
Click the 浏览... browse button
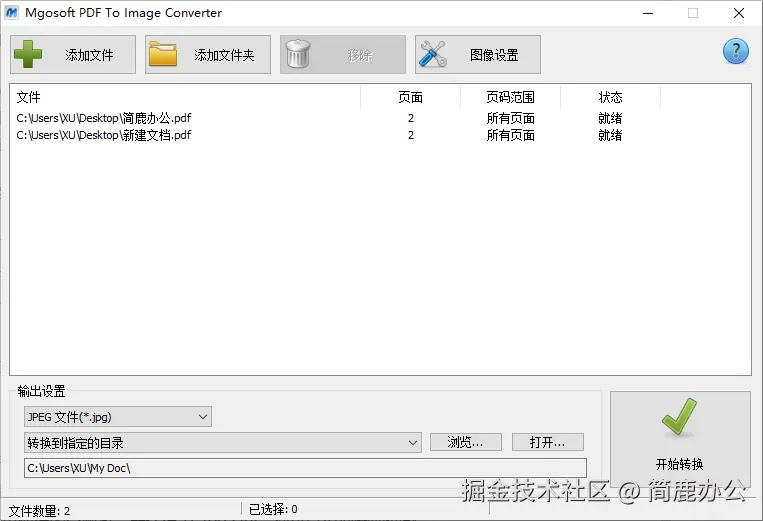point(466,442)
